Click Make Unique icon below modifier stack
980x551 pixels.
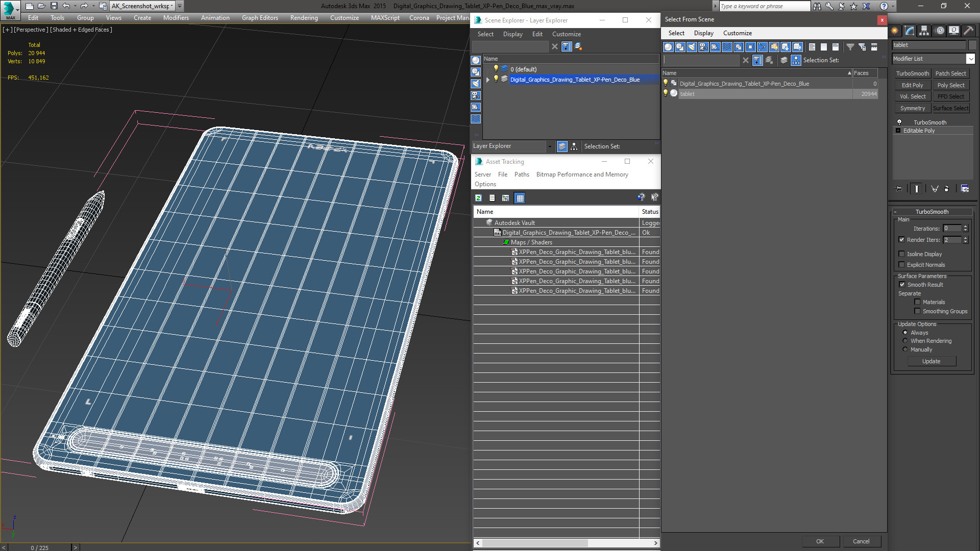[x=935, y=189]
